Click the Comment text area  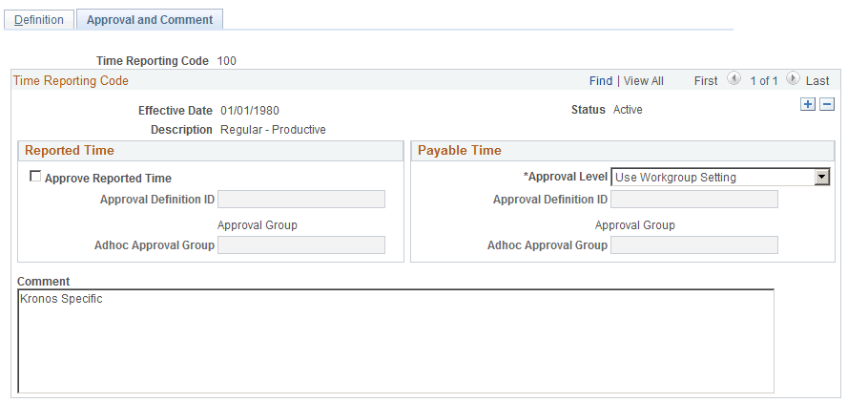(x=396, y=341)
